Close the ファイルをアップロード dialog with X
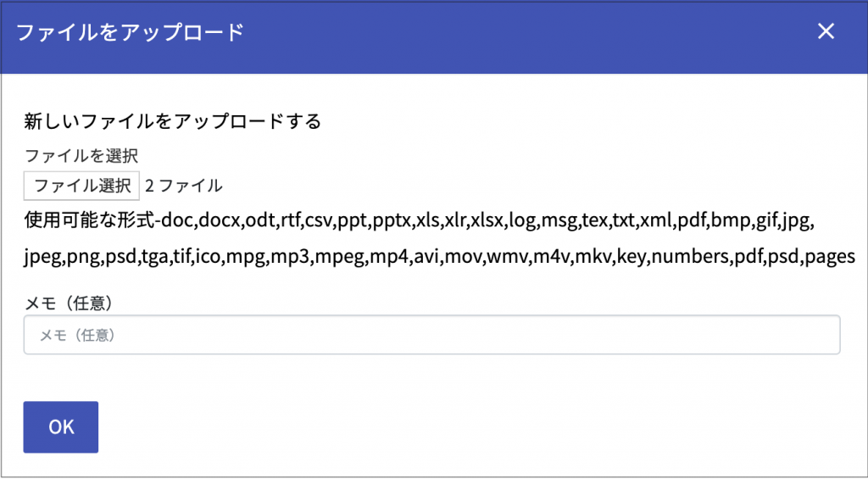The height and width of the screenshot is (479, 868). point(826,31)
